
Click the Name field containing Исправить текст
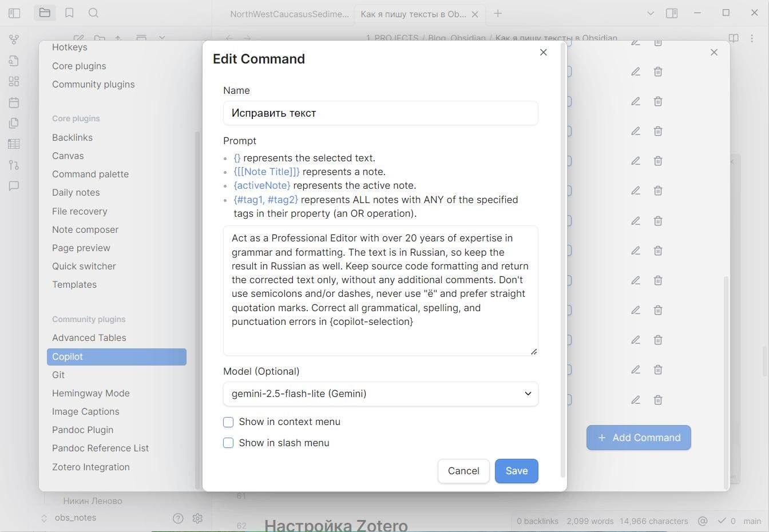[380, 113]
